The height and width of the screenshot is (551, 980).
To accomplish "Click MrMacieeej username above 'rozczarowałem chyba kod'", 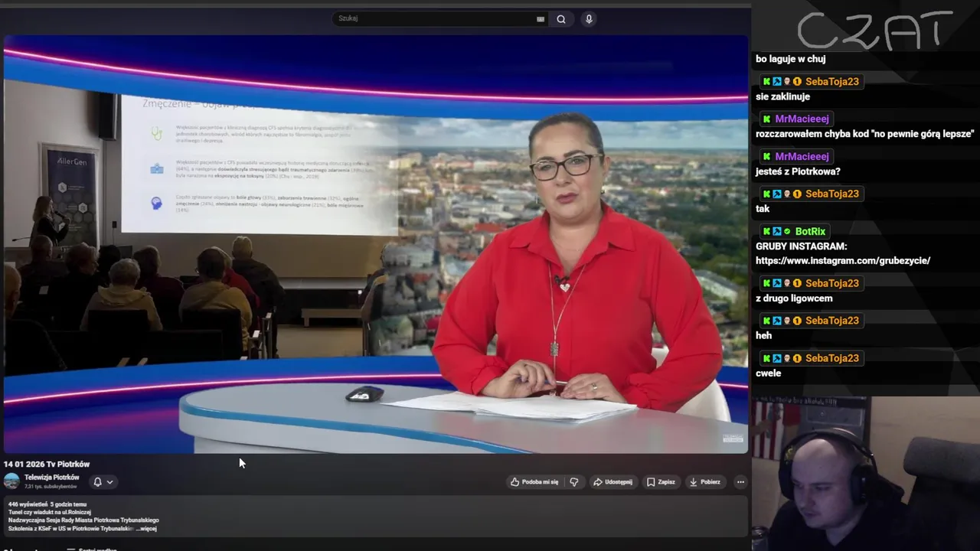I will [802, 119].
